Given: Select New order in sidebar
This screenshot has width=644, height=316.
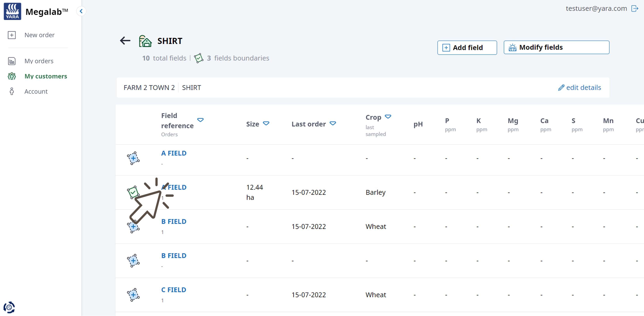Looking at the screenshot, I should [39, 35].
